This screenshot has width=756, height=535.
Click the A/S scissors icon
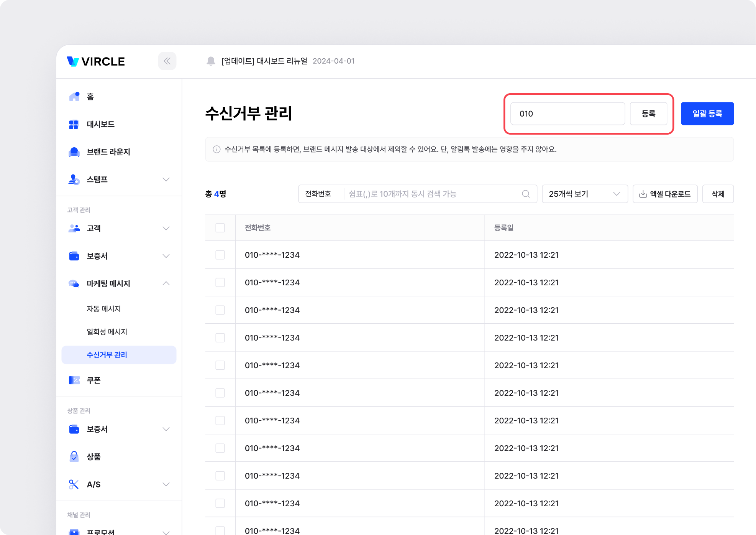74,484
